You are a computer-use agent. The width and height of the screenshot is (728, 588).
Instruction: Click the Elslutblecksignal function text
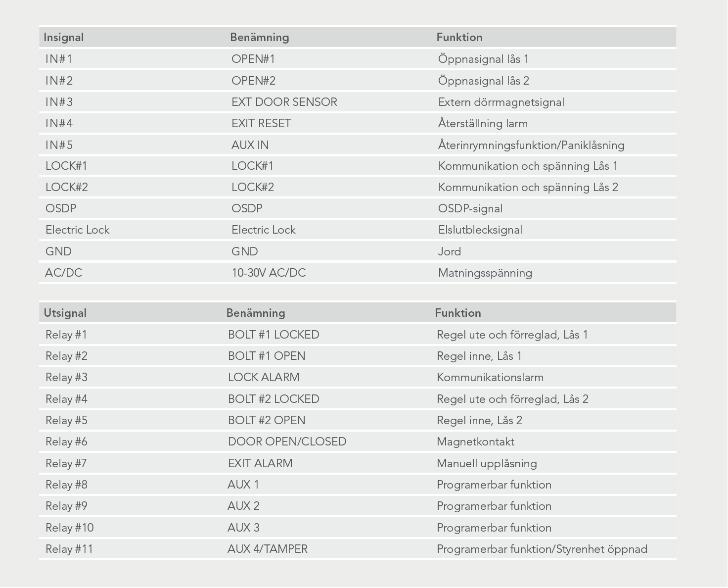[480, 230]
